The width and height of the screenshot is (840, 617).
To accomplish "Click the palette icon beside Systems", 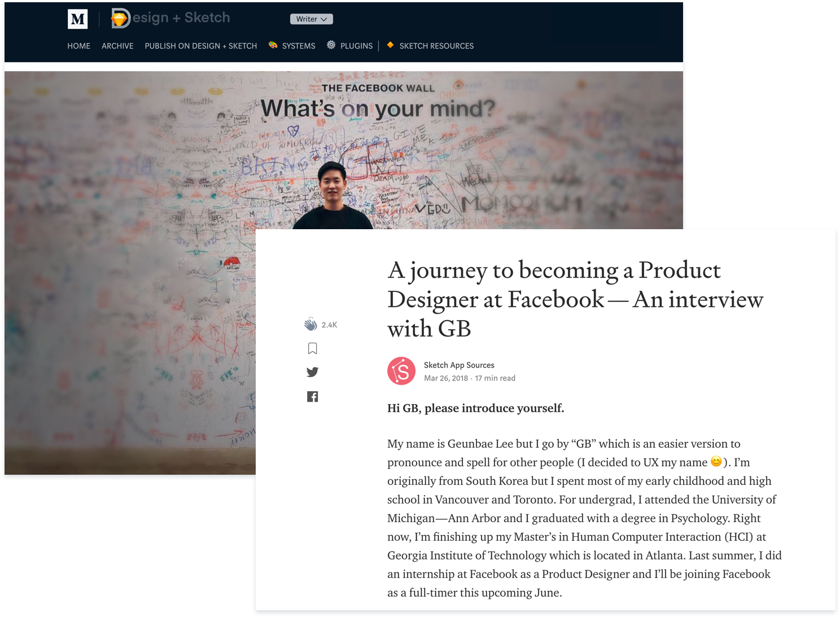I will tap(273, 45).
